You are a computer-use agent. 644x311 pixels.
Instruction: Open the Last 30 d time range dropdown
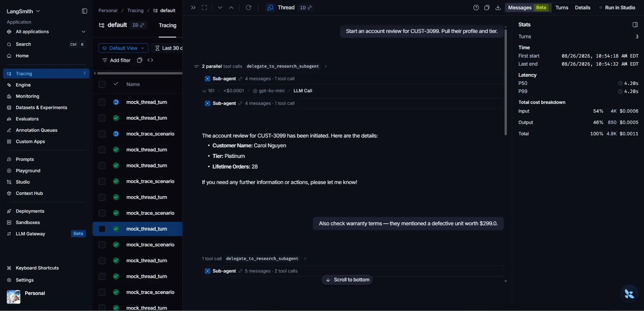tap(168, 48)
